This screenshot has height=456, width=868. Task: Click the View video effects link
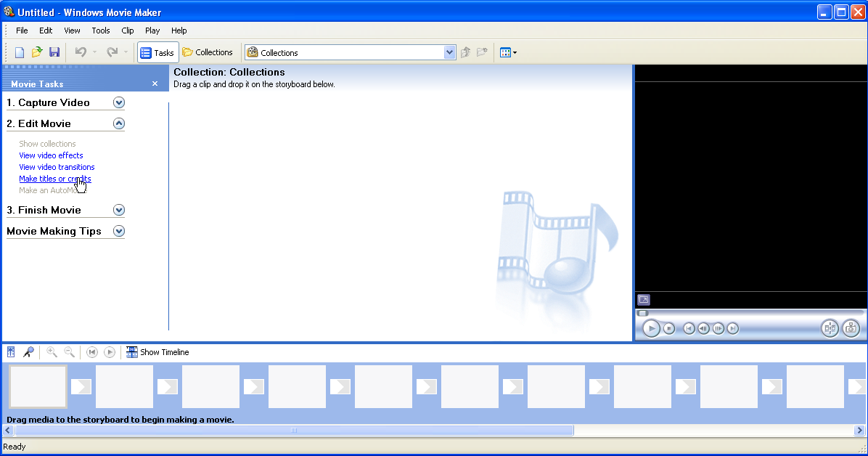[x=51, y=155]
